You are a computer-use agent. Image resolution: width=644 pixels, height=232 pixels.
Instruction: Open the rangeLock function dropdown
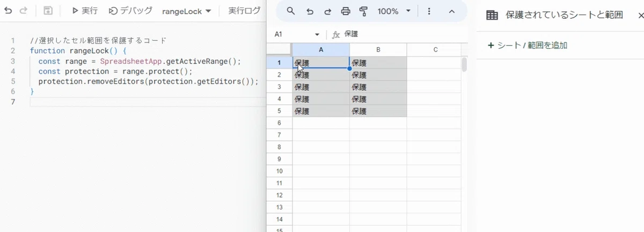187,11
